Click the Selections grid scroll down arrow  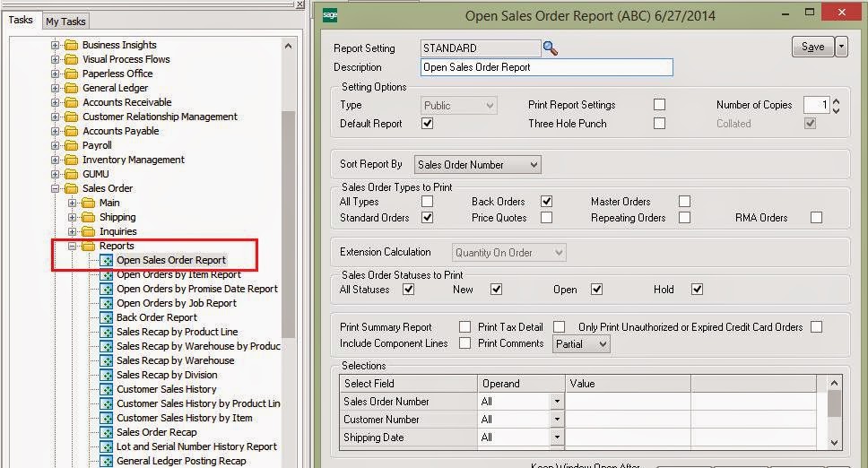[x=834, y=443]
